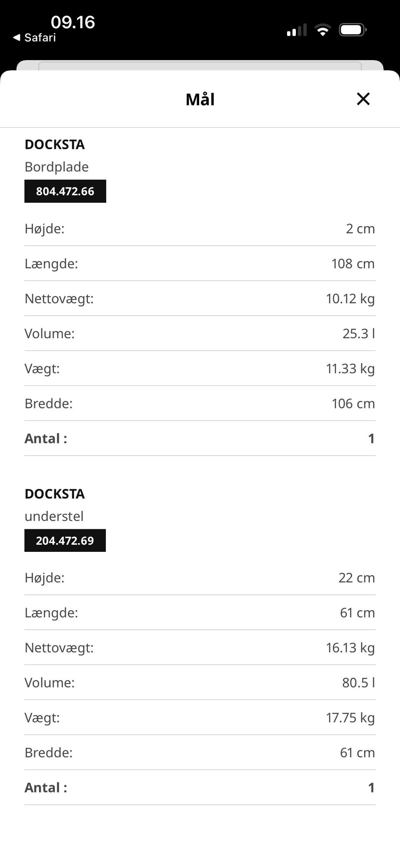Viewport: 400px width, 868px height.
Task: Tap the understel product description text
Action: [54, 516]
